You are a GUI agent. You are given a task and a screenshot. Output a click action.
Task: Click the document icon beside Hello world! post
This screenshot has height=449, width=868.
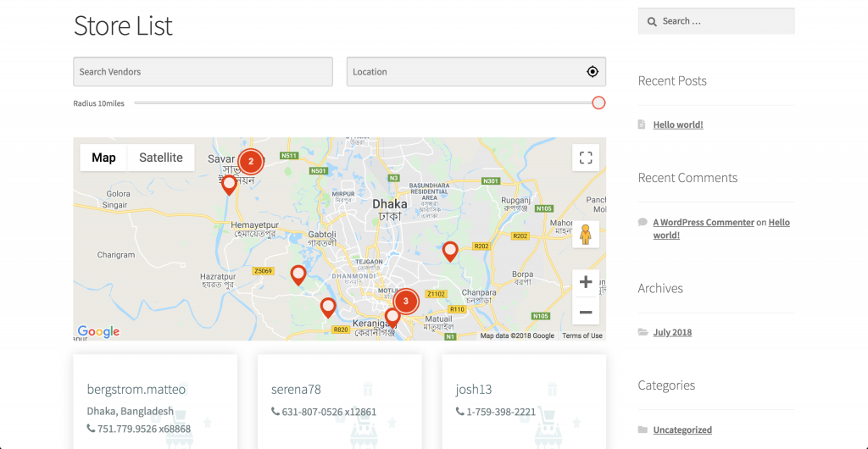click(642, 125)
